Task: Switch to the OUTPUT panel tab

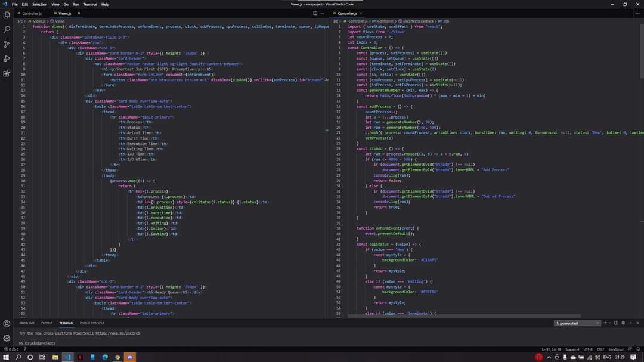Action: 47,323
